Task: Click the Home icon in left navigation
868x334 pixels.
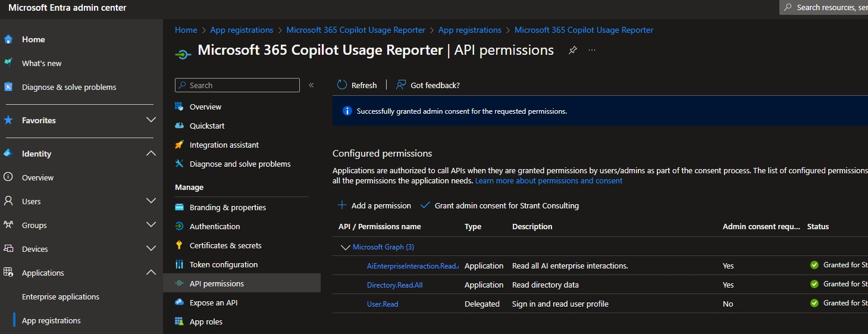Action: click(8, 39)
